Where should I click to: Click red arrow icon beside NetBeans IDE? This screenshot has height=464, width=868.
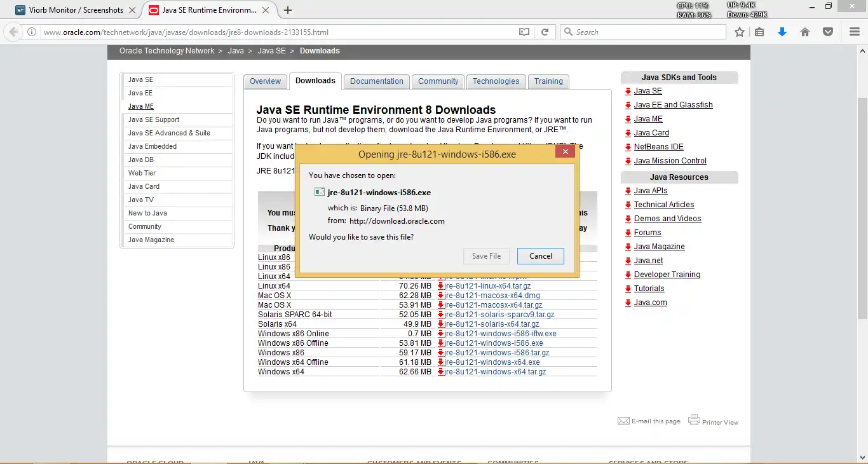click(x=628, y=147)
